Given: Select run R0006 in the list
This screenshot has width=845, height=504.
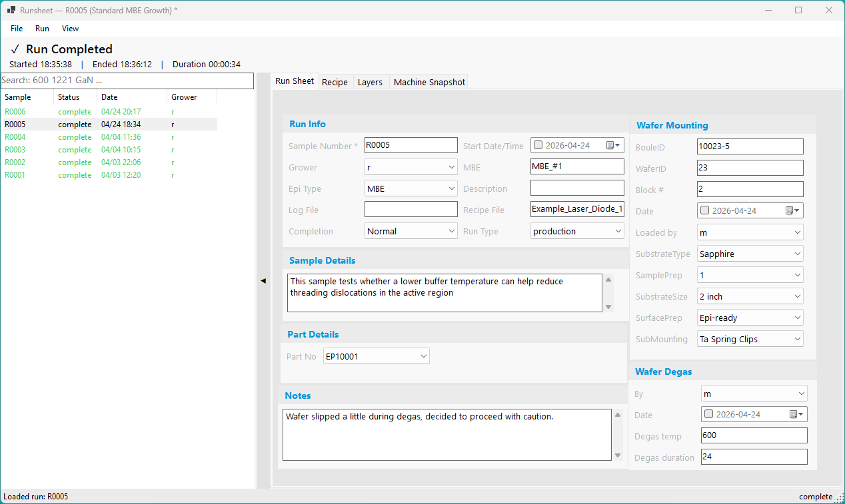Looking at the screenshot, I should pyautogui.click(x=109, y=112).
